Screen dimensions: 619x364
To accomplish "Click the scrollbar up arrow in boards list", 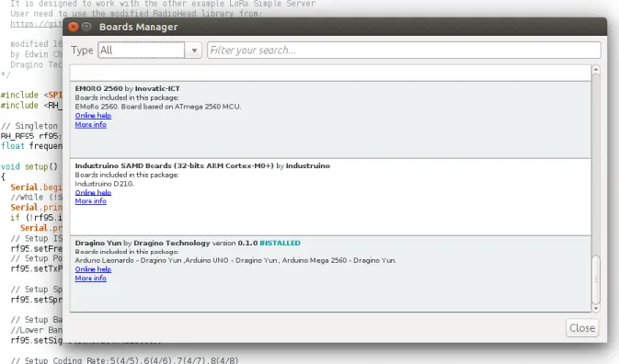I will coord(596,70).
